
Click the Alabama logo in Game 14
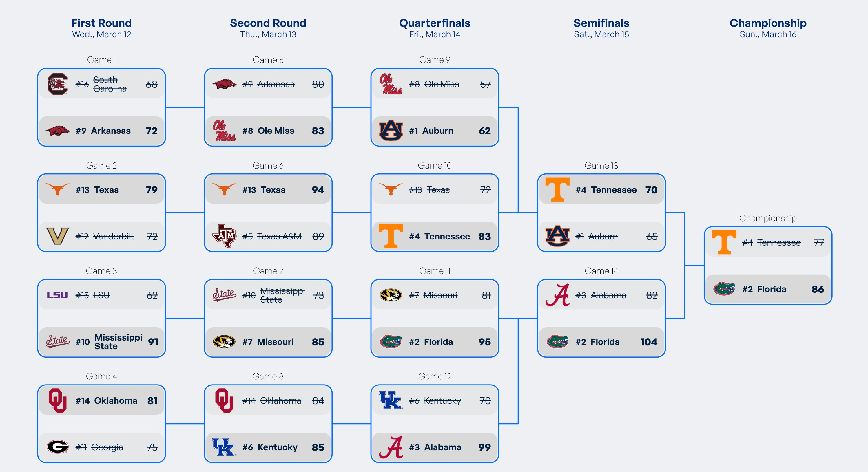click(557, 295)
